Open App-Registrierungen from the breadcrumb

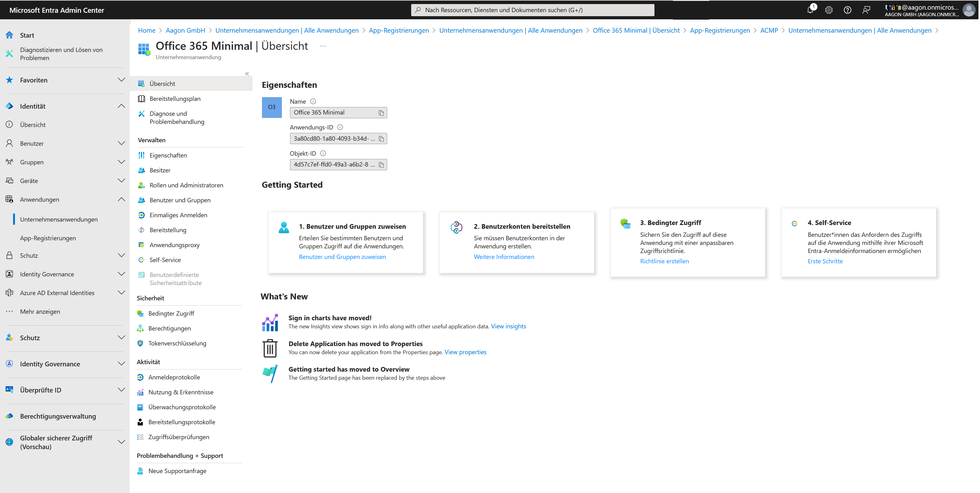399,30
